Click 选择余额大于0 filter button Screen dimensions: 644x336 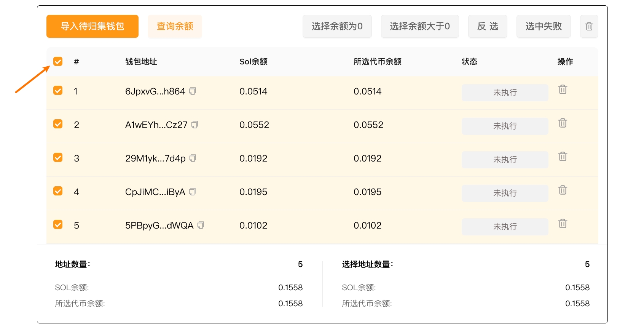[x=419, y=26]
